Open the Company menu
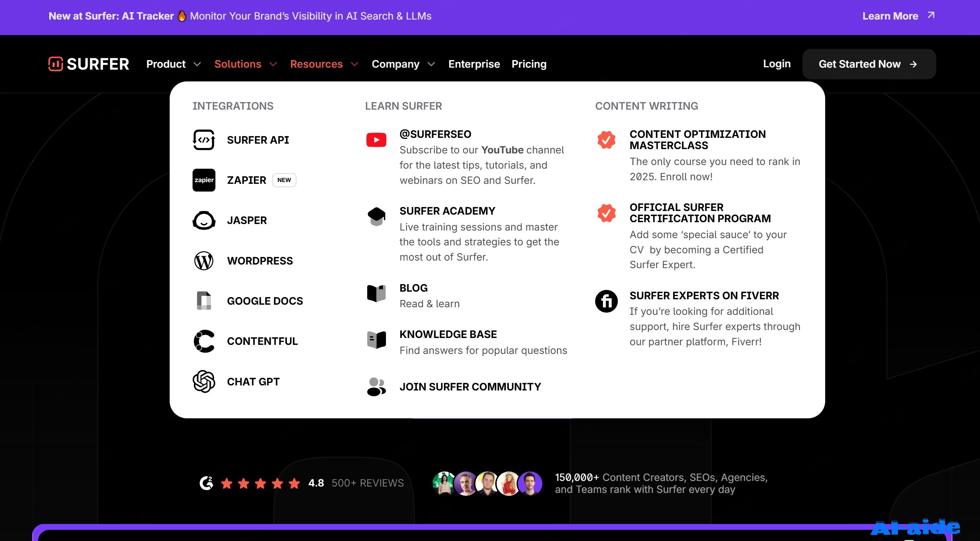This screenshot has width=980, height=541. [x=395, y=64]
